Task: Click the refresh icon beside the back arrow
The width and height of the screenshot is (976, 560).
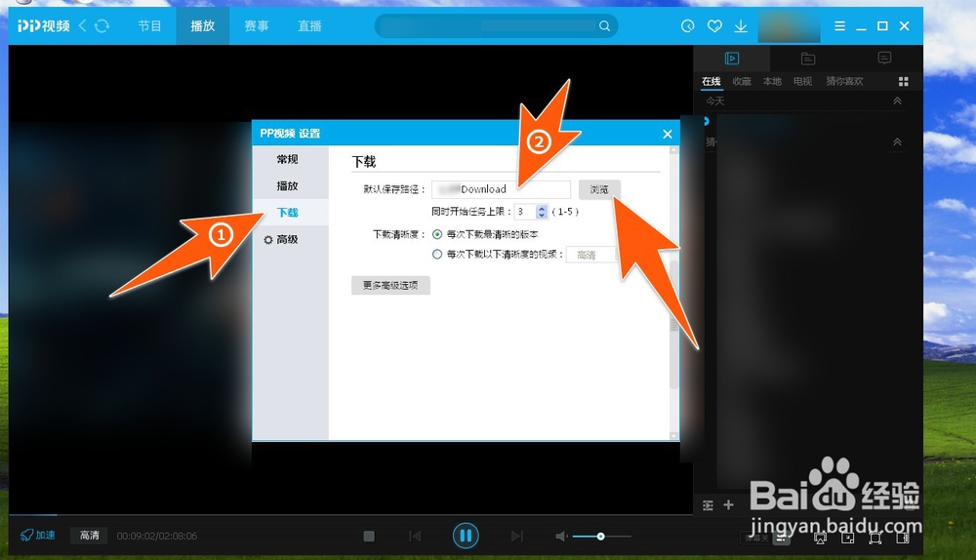Action: 102,26
